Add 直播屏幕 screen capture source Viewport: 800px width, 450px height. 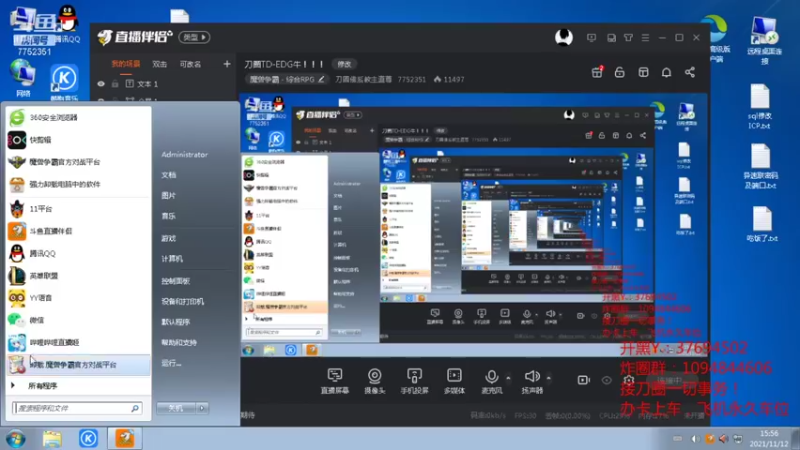[x=335, y=381]
